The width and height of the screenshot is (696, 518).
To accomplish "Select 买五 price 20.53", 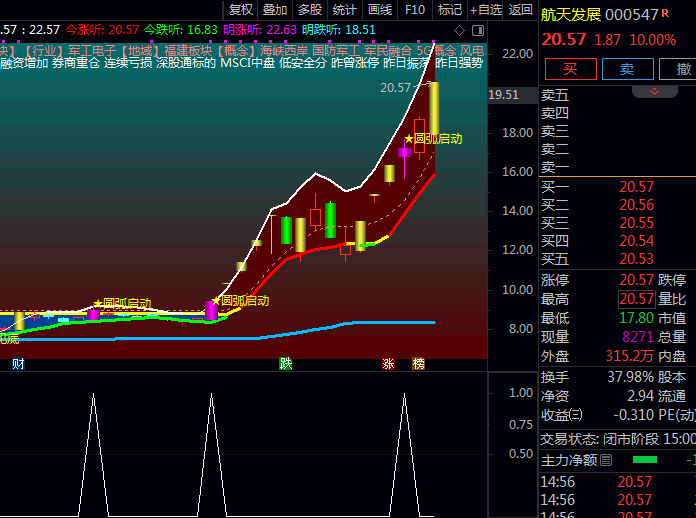I will [637, 259].
